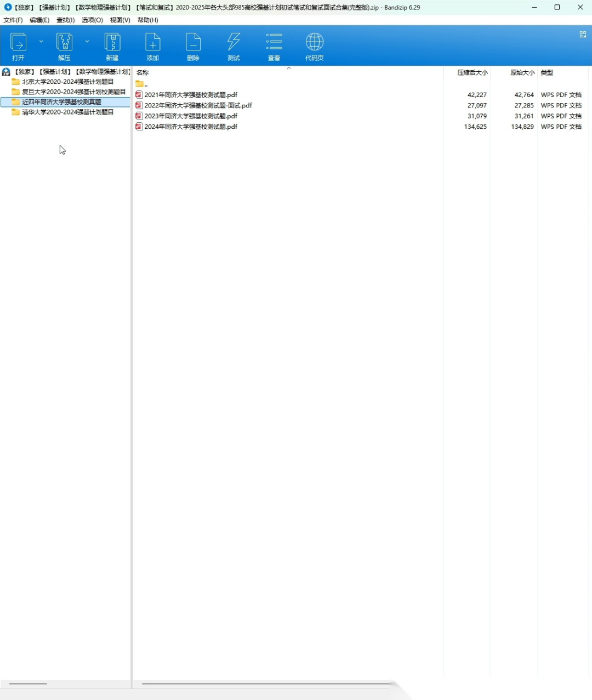Click the View (查看) toolbar icon
592x700 pixels.
(x=274, y=43)
